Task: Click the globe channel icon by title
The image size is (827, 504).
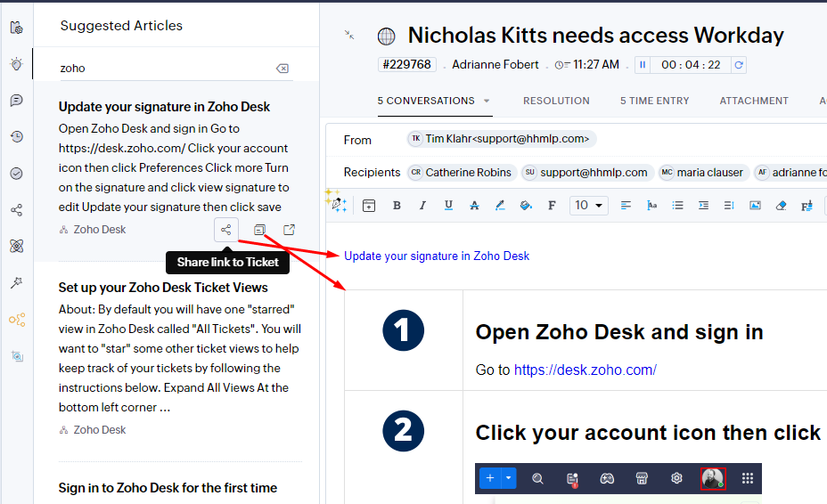Action: [x=387, y=37]
